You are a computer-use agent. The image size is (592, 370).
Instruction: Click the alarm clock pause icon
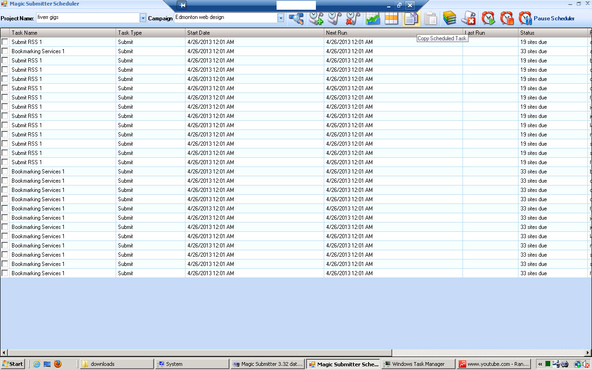click(525, 18)
